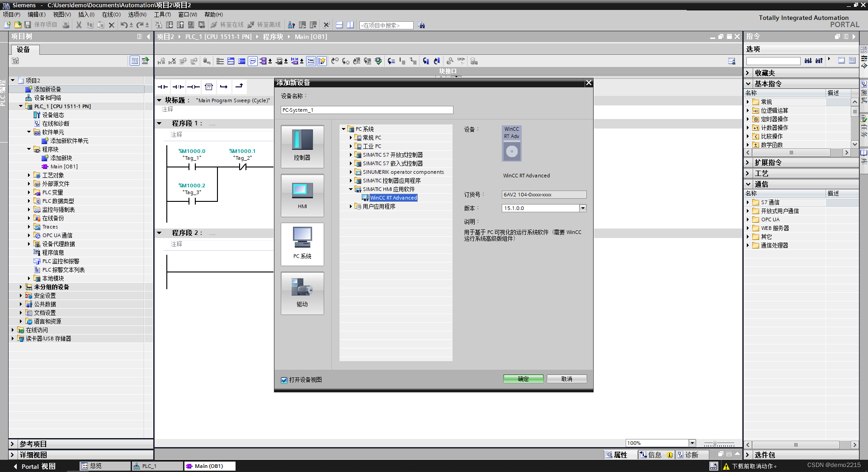Screen dimensions: 868x472
Task: Click the open project toolbar icon
Action: click(x=18, y=25)
